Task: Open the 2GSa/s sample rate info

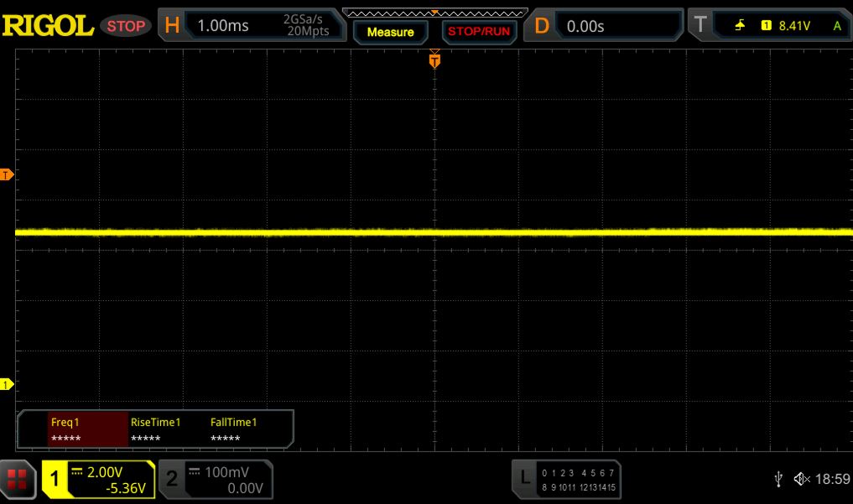Action: click(x=303, y=19)
